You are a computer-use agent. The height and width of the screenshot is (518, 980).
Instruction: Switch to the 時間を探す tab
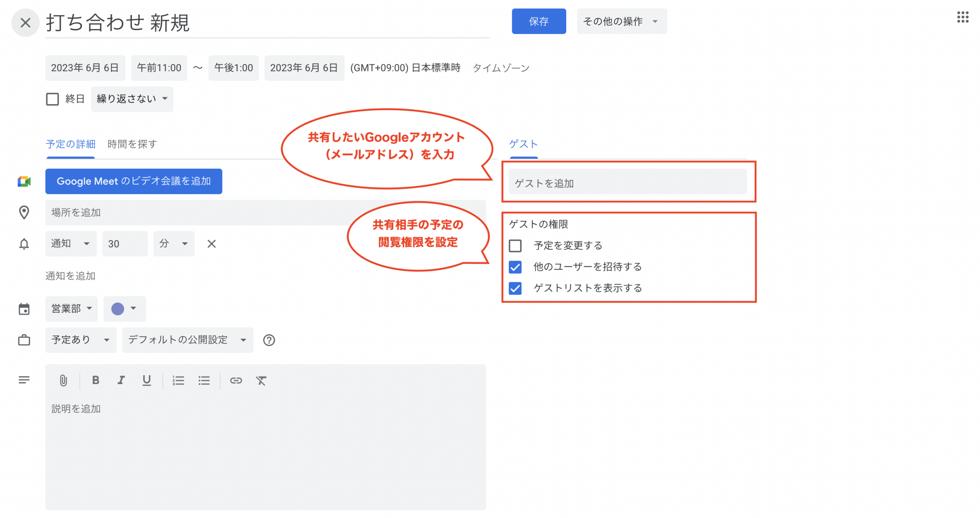point(132,144)
